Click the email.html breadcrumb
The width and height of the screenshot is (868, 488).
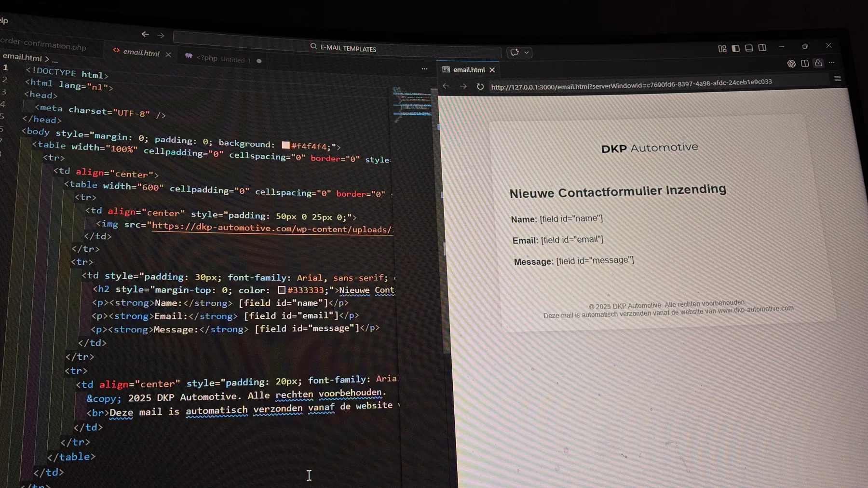[22, 57]
